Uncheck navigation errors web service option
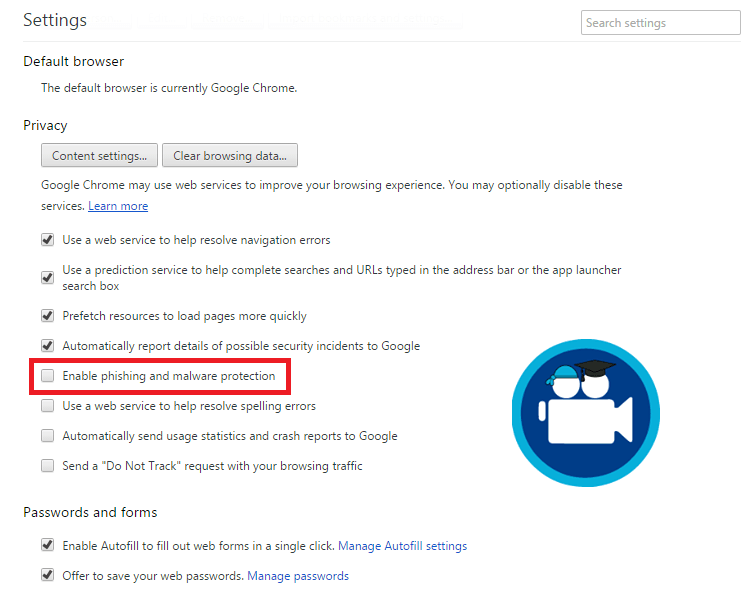The width and height of the screenshot is (755, 607). coord(47,240)
